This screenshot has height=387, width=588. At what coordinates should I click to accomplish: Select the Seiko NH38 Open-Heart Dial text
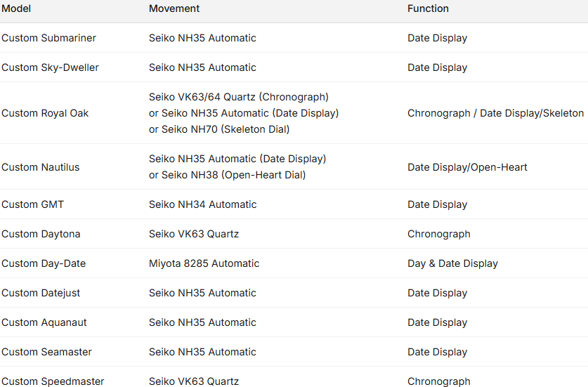coord(227,175)
